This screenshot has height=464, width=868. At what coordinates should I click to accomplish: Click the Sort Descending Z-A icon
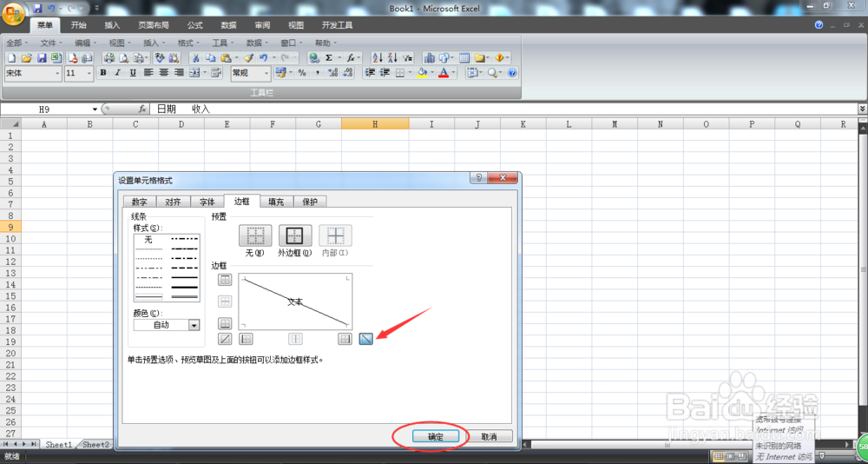coord(392,57)
